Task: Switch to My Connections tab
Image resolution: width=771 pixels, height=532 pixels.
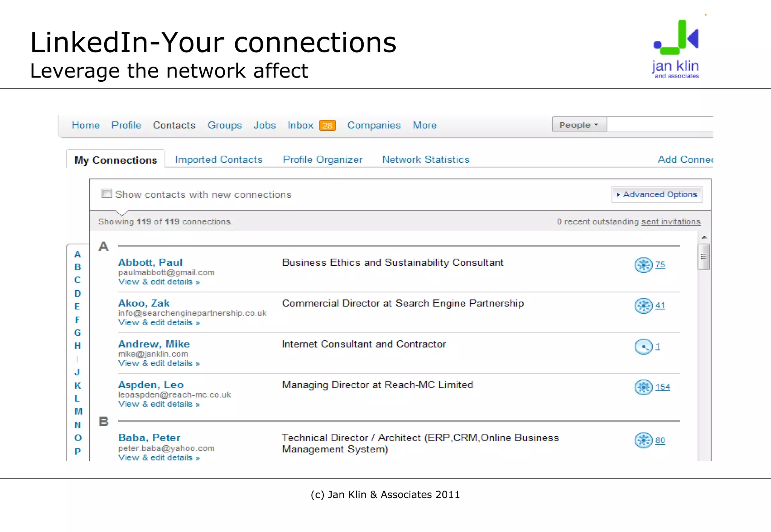Action: pos(116,160)
